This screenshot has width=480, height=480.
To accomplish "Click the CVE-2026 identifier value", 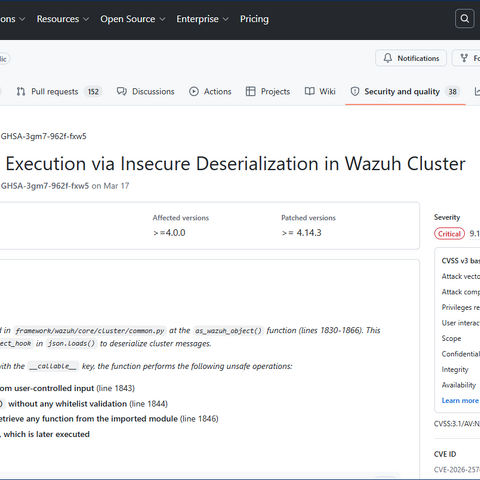I will (x=457, y=470).
